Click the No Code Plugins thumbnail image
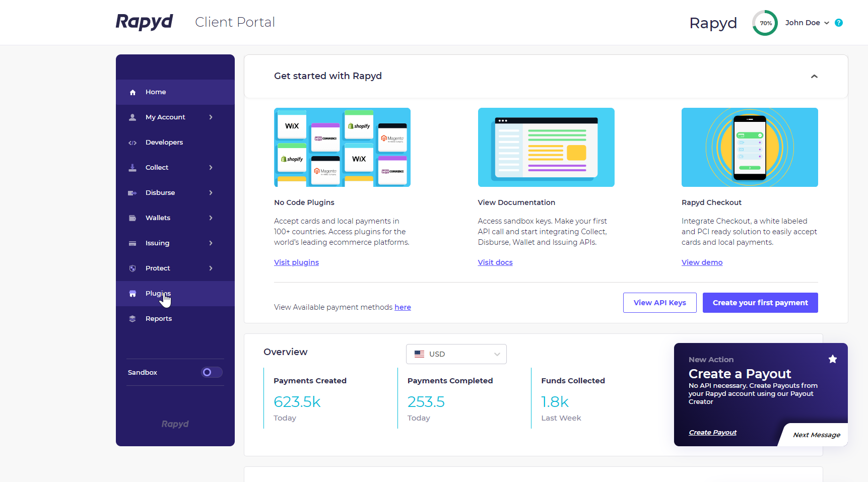The image size is (868, 482). [x=342, y=147]
